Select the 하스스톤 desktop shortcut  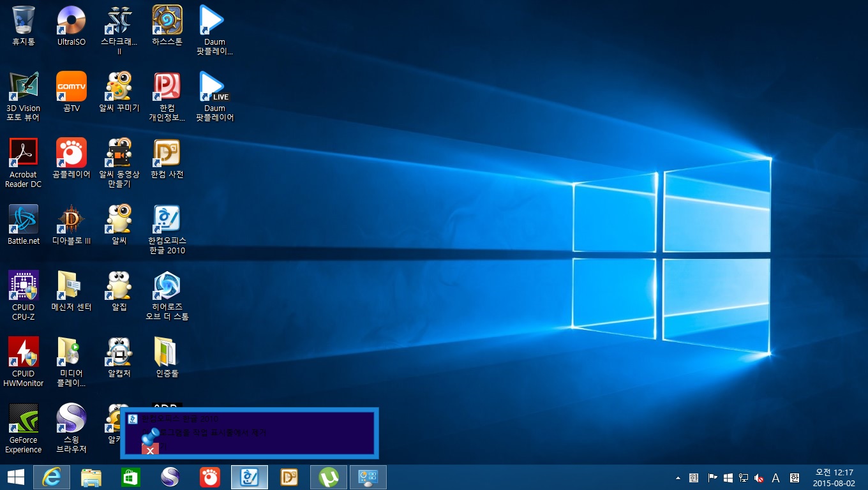pos(167,26)
